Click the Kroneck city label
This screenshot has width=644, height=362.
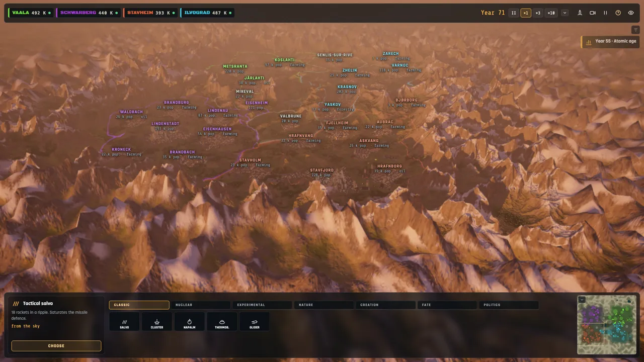click(121, 149)
